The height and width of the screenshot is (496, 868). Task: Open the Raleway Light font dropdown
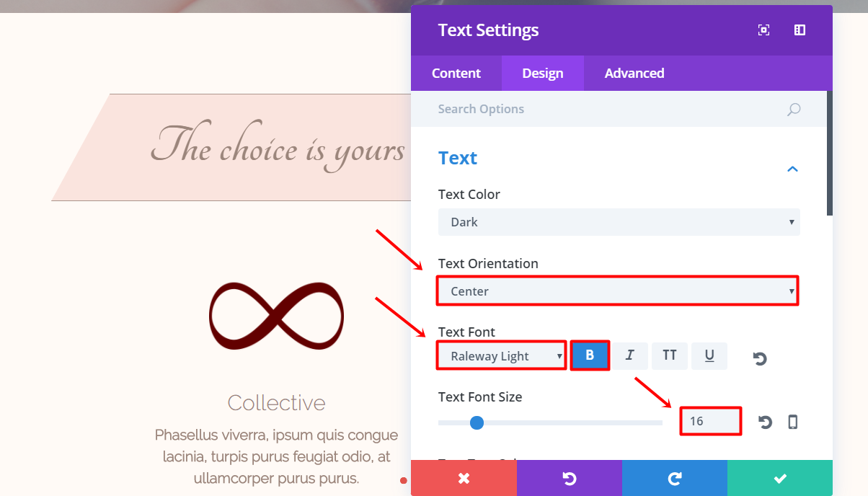tap(502, 356)
